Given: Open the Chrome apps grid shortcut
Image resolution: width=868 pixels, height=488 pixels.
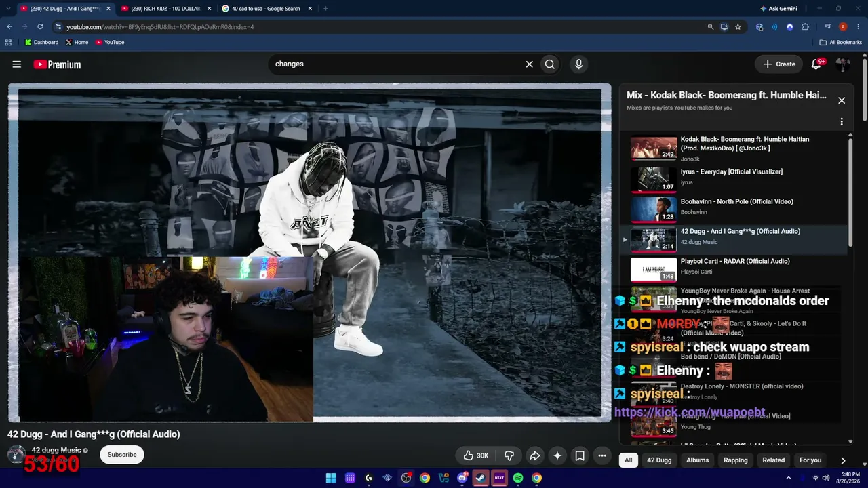Looking at the screenshot, I should point(8,42).
